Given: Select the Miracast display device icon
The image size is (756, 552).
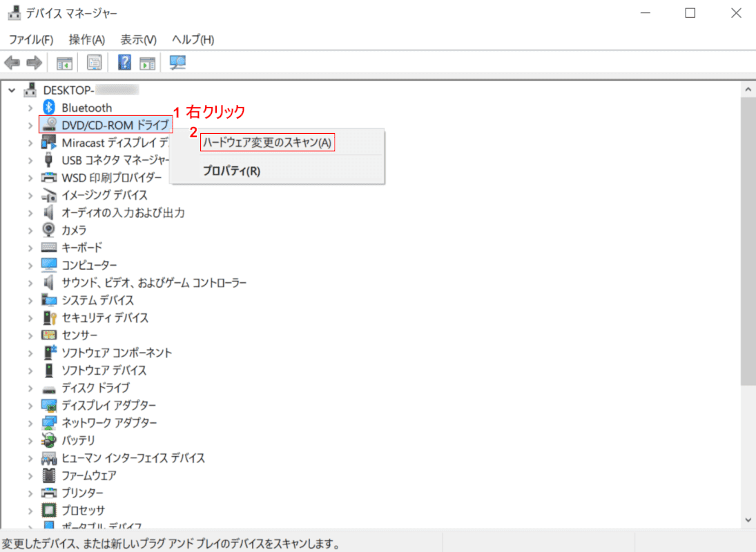Looking at the screenshot, I should [49, 143].
